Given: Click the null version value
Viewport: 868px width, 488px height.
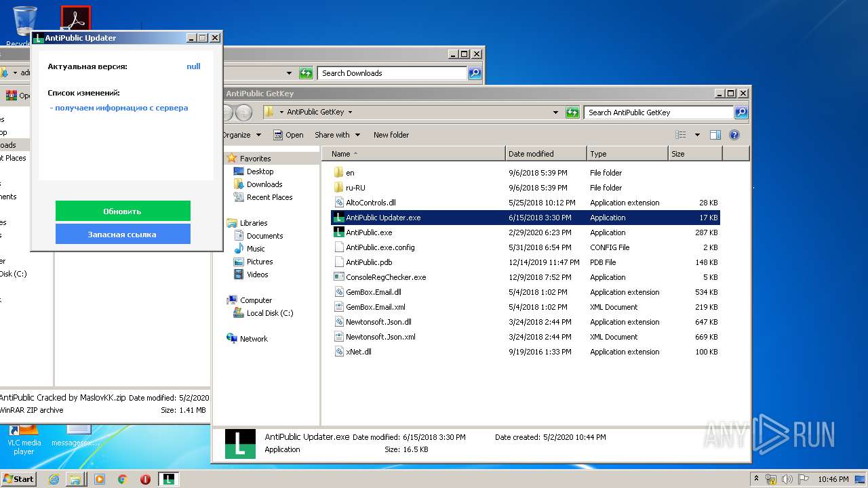Looking at the screenshot, I should [x=193, y=66].
